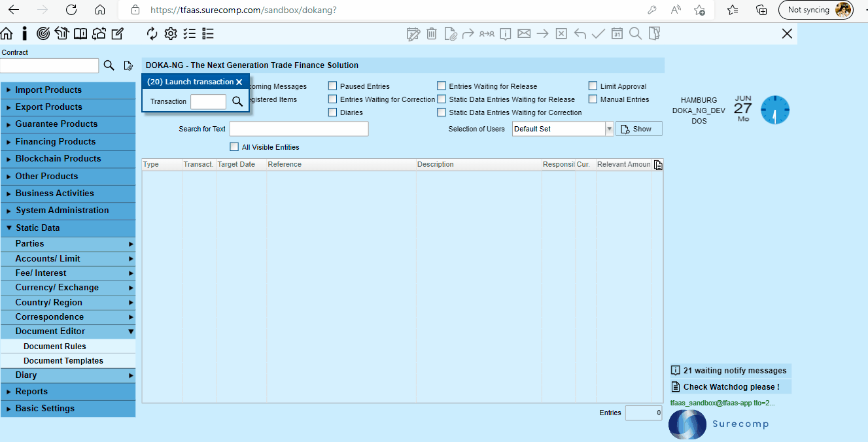
Task: Click the target bullseye icon
Action: pos(43,33)
